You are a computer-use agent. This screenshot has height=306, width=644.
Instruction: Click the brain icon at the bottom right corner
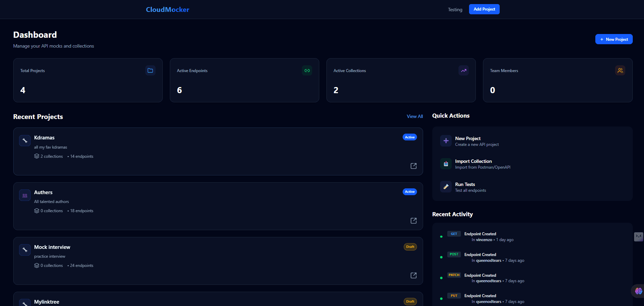(637, 291)
